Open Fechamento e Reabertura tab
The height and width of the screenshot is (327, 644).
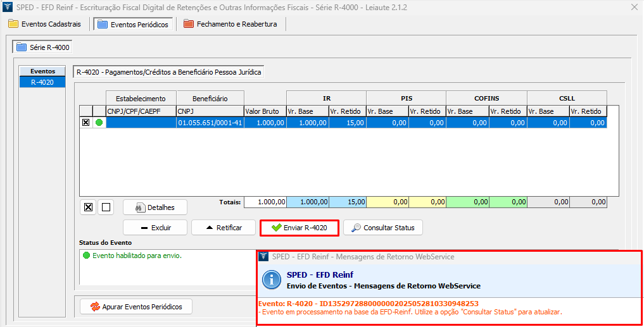(x=232, y=24)
